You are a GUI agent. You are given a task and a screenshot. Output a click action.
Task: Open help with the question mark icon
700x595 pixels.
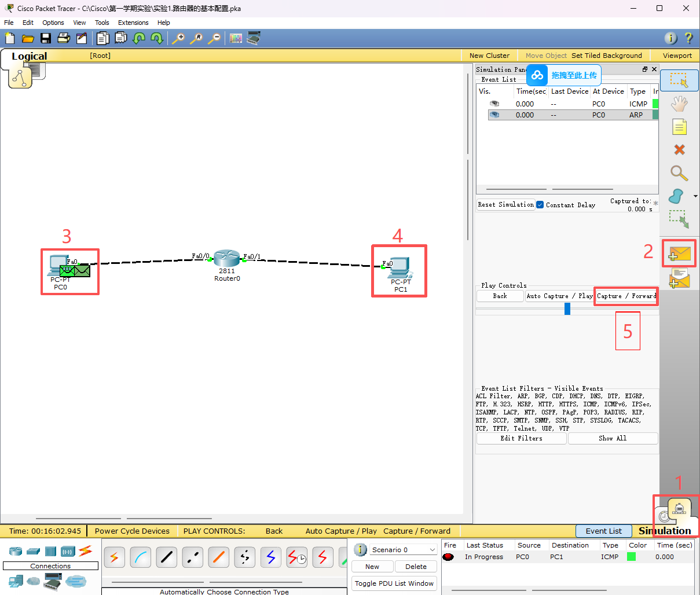coord(688,38)
